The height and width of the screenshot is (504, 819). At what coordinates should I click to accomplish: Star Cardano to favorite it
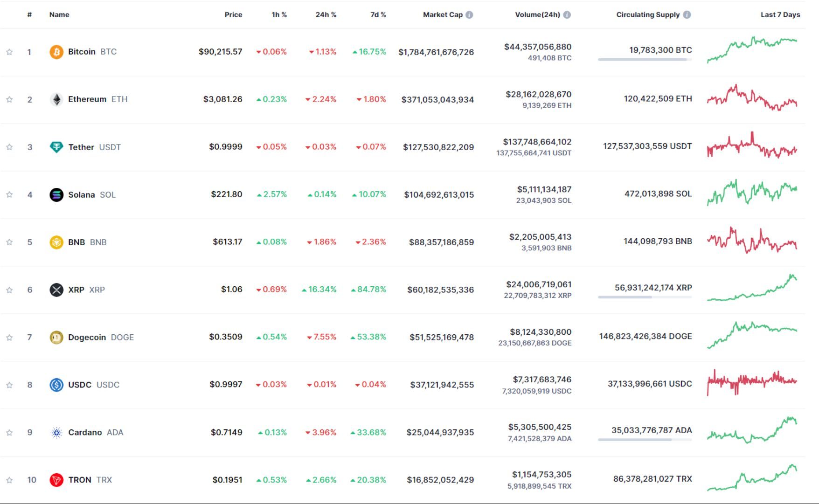9,432
